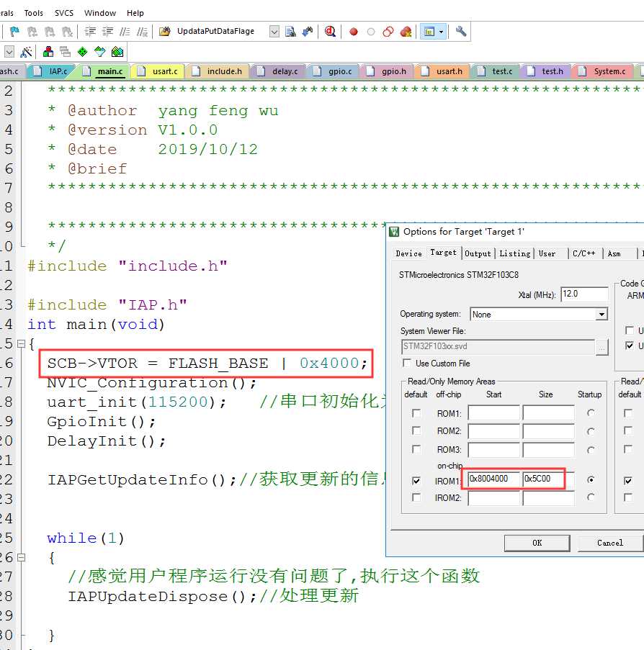Click the System Viewer File browse button
Screen dimensions: 644x650
[602, 347]
